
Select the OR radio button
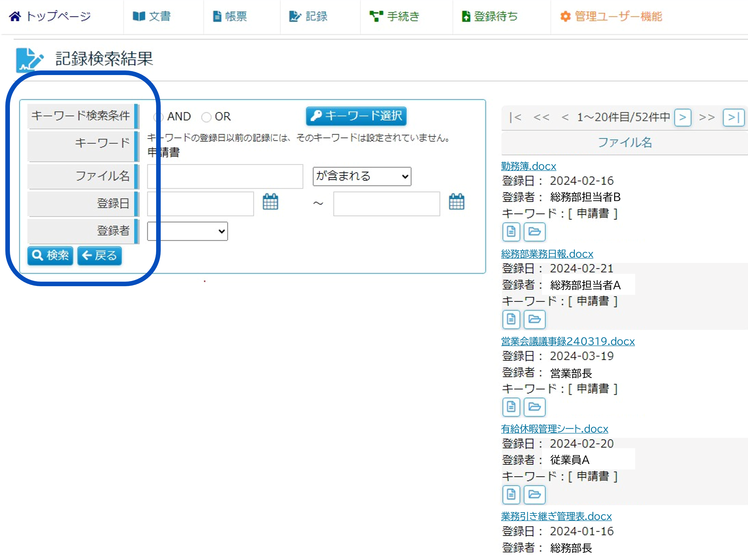coord(206,117)
